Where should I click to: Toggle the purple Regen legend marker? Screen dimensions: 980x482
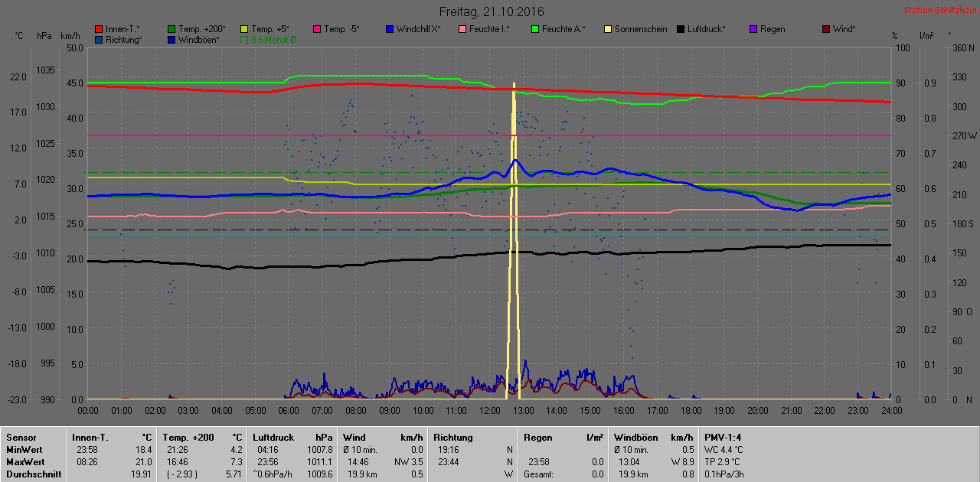pos(753,29)
